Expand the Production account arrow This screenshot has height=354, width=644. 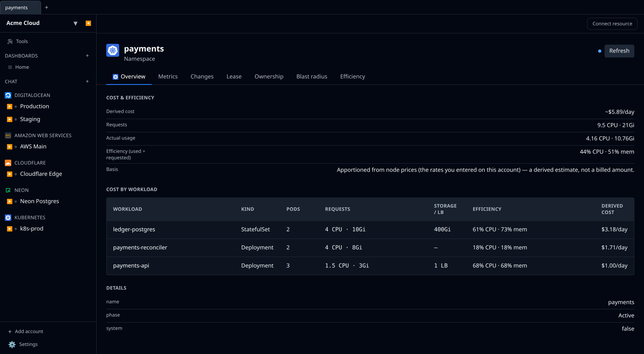click(x=9, y=106)
